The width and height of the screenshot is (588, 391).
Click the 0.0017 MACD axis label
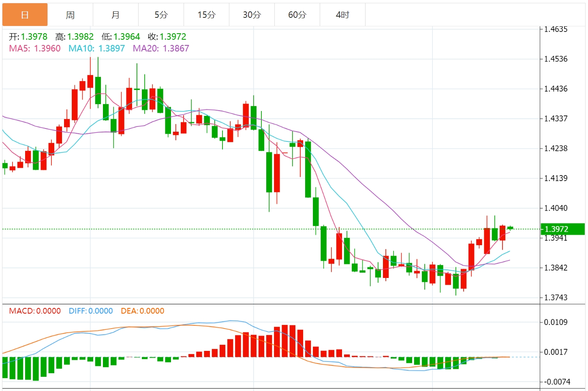click(x=556, y=352)
